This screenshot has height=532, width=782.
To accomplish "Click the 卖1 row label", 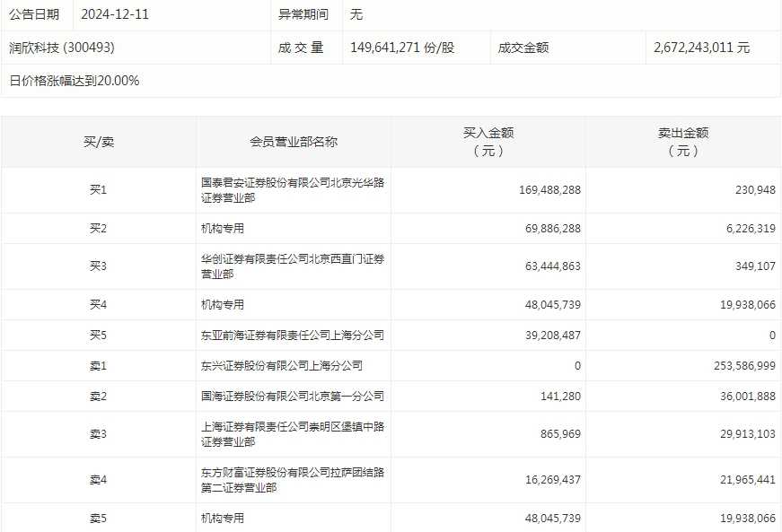I will (x=98, y=366).
